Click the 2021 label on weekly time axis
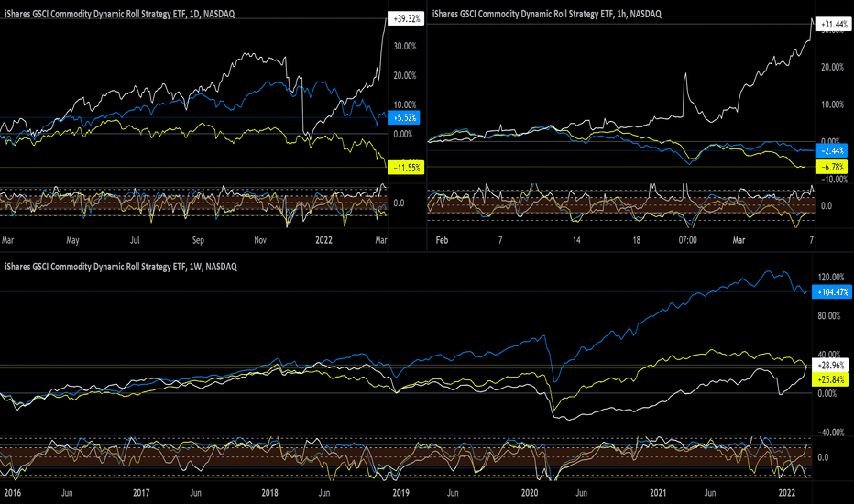The width and height of the screenshot is (854, 504). point(657,493)
